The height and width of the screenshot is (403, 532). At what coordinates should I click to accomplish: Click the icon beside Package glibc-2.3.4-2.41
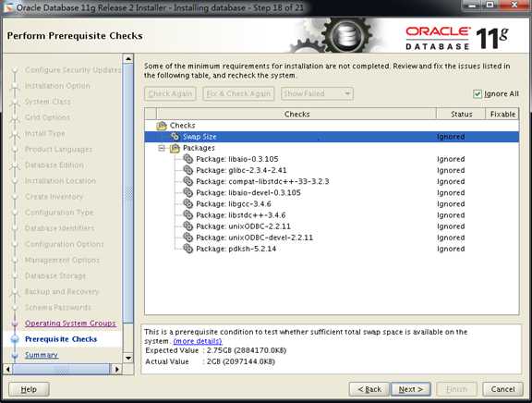188,170
